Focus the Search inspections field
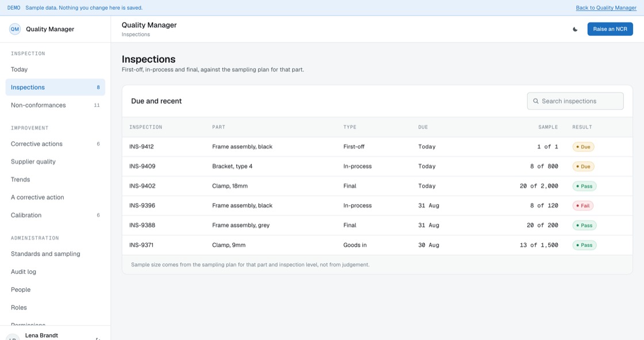644x340 pixels. [575, 101]
